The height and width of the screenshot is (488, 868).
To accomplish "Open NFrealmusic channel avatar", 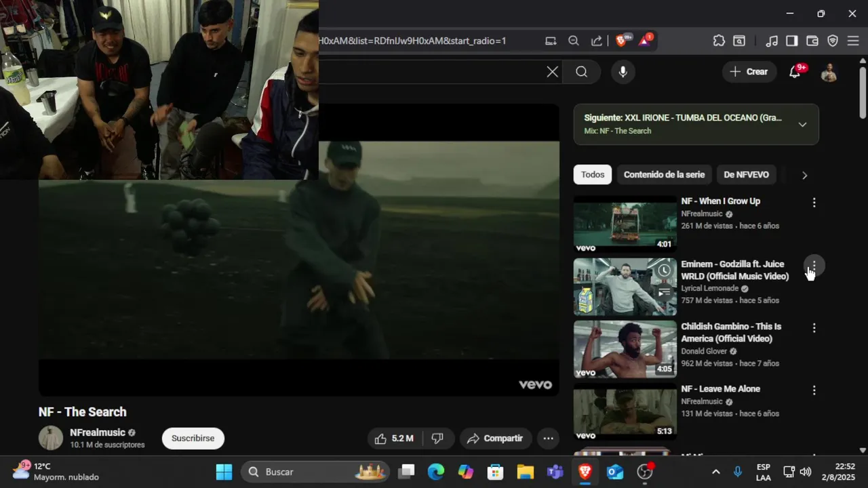I will pos(51,438).
